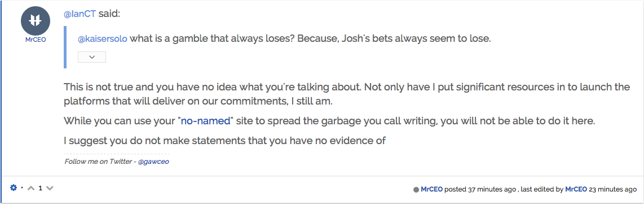Screen dimensions: 644x204
Task: Visit the @kaisersolo mention link
Action: pos(103,39)
